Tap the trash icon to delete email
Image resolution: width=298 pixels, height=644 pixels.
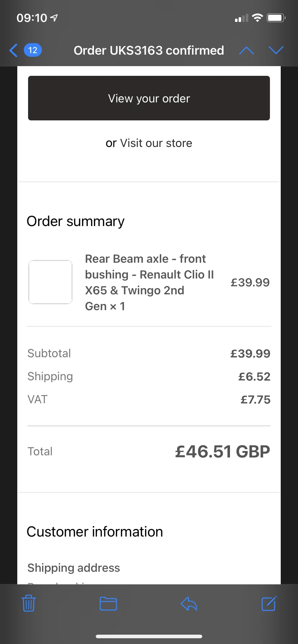click(28, 603)
